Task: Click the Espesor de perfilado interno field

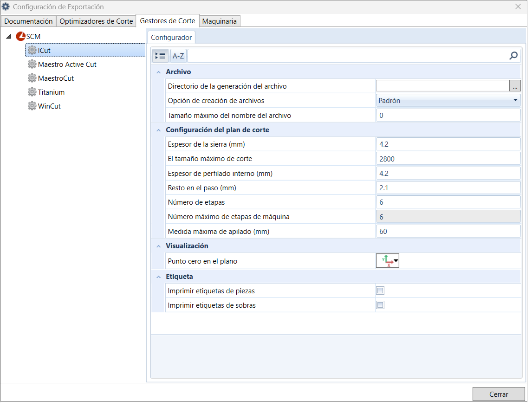Action: (448, 173)
